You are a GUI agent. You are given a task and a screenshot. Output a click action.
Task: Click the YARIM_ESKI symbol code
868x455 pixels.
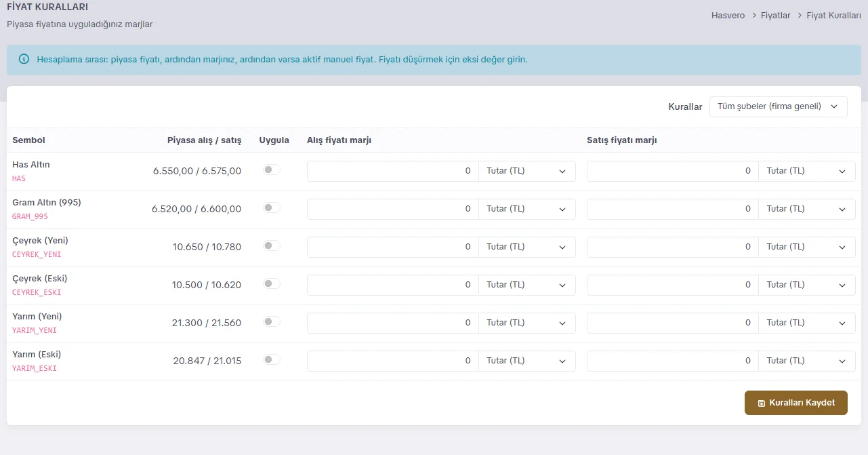35,369
